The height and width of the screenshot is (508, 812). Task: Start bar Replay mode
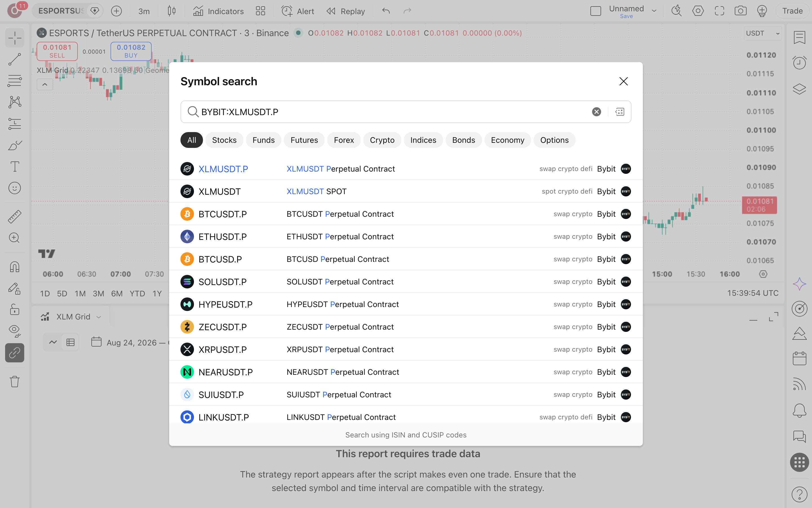(x=346, y=11)
